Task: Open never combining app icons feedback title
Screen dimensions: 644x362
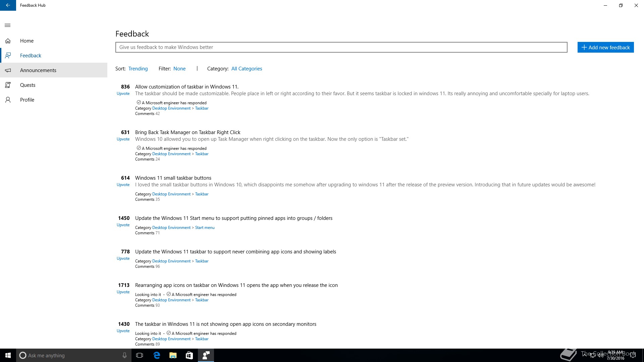Action: point(235,252)
